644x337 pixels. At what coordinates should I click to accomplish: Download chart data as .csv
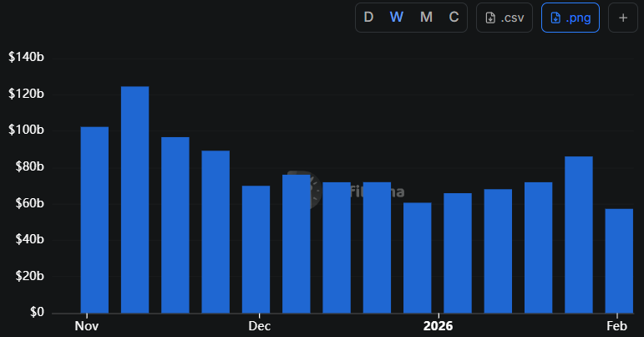(505, 18)
